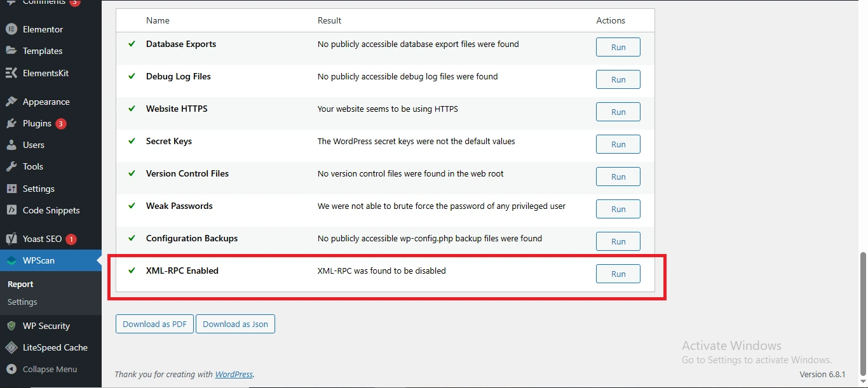Viewport: 868px width, 388px height.
Task: Run the Weak Passwords check
Action: [x=618, y=209]
